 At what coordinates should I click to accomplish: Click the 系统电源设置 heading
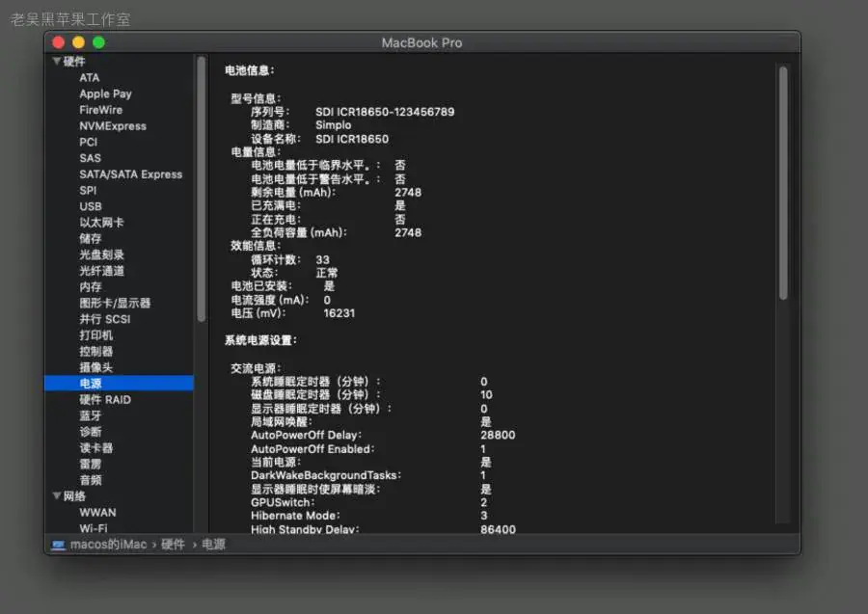pos(260,340)
